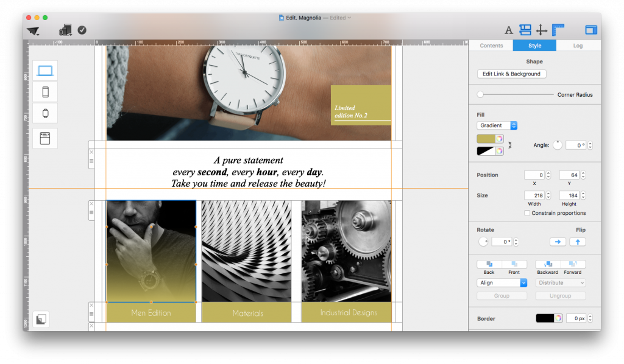Click the send paper plane icon
This screenshot has width=624, height=364.
[33, 30]
